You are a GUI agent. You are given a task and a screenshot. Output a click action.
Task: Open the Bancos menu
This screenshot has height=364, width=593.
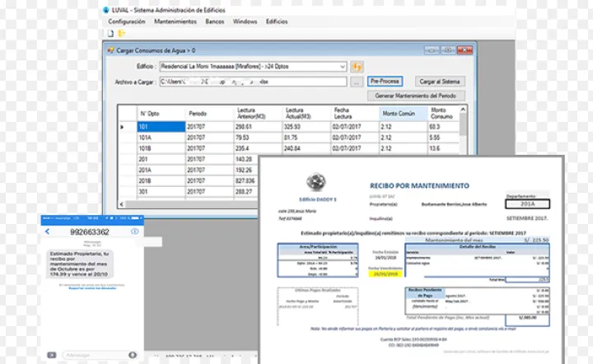(x=214, y=21)
